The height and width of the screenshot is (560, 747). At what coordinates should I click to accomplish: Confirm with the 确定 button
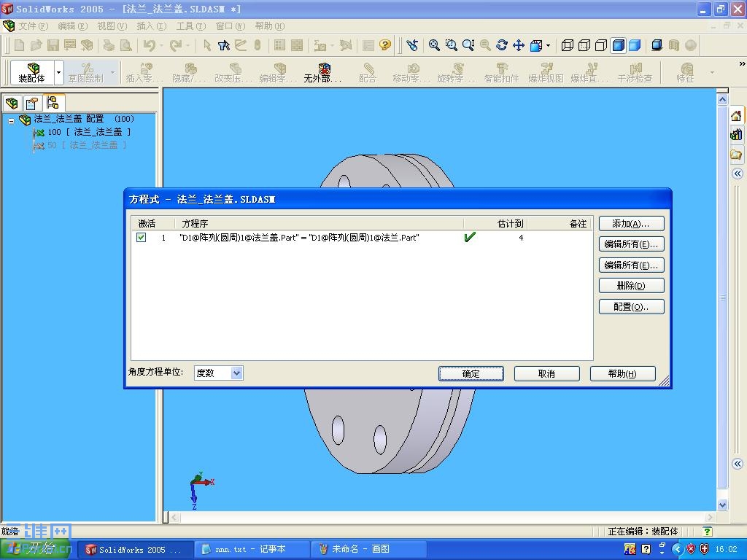pyautogui.click(x=471, y=373)
